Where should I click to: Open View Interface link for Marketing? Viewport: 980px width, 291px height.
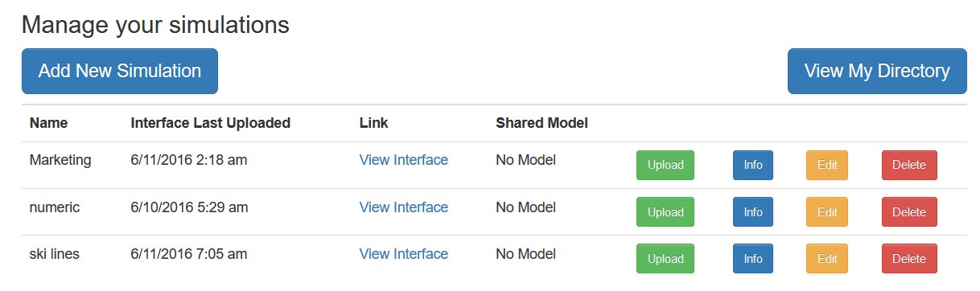tap(404, 160)
